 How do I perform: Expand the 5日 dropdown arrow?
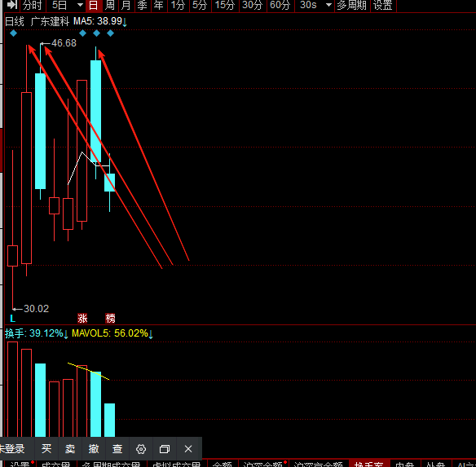coord(80,5)
